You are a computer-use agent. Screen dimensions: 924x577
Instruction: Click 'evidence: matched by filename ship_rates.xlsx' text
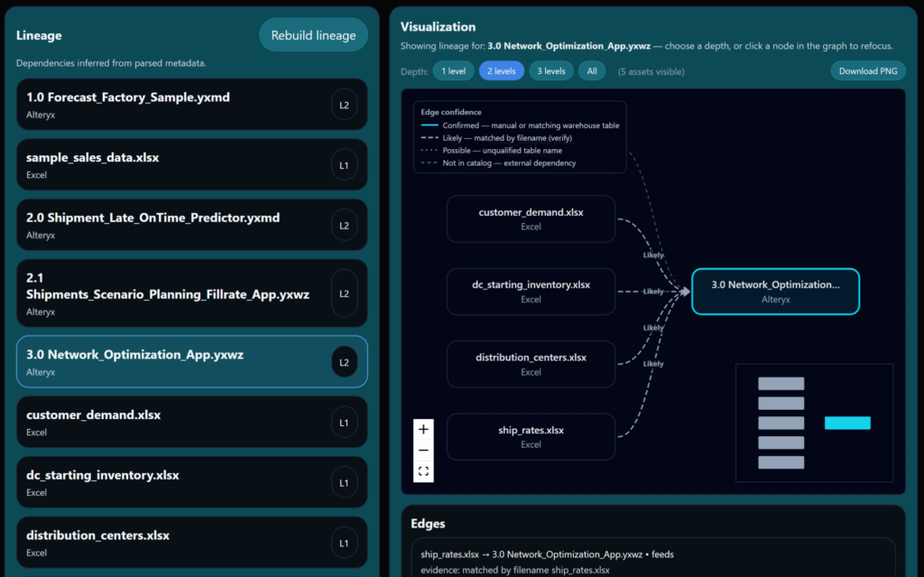click(515, 570)
